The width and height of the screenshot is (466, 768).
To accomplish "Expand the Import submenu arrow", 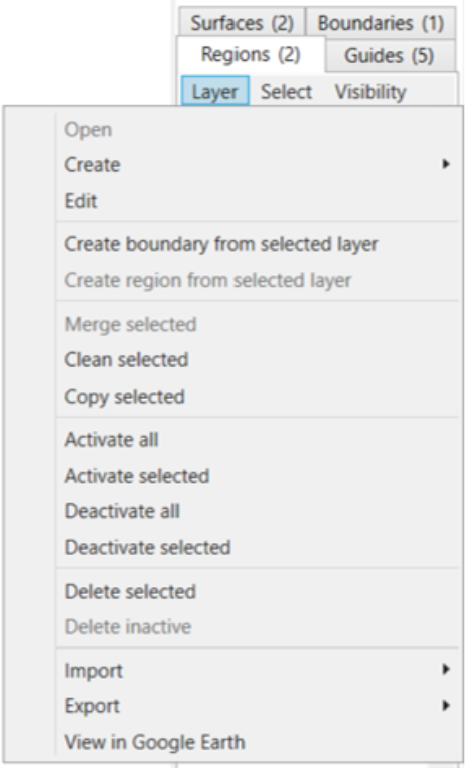I will [445, 669].
